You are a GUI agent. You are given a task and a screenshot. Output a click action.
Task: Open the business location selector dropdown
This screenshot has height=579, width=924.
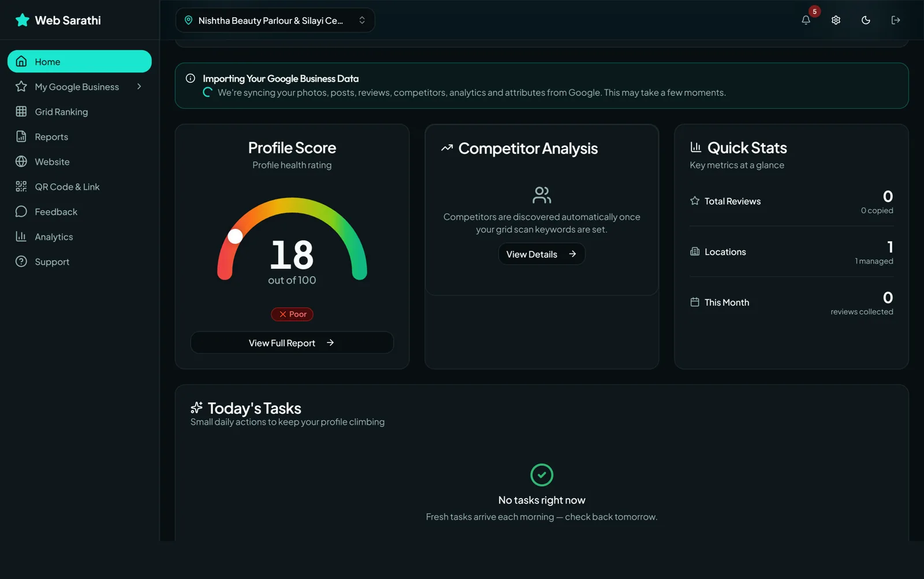(x=275, y=20)
